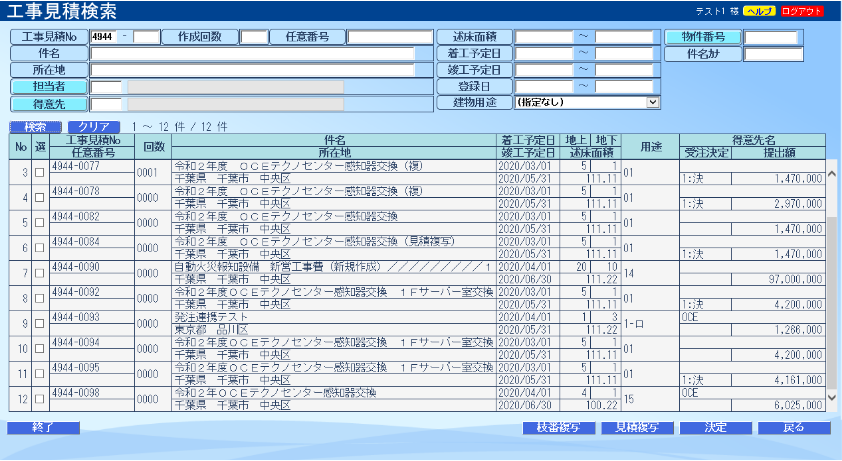Image resolution: width=842 pixels, height=461 pixels.
Task: Open the 得意先 customer lookup button
Action: 49,104
